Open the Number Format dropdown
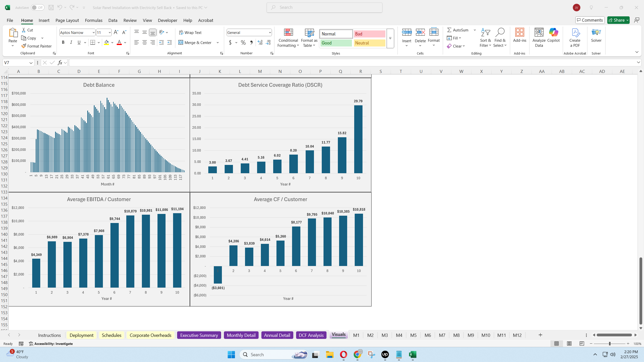Screen dimensions: 644x362 270,32
